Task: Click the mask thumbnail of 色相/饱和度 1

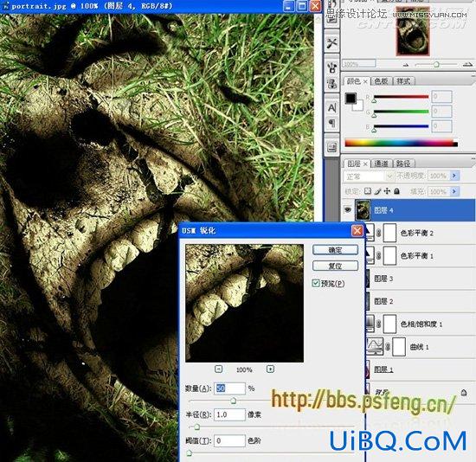Action: click(x=390, y=324)
